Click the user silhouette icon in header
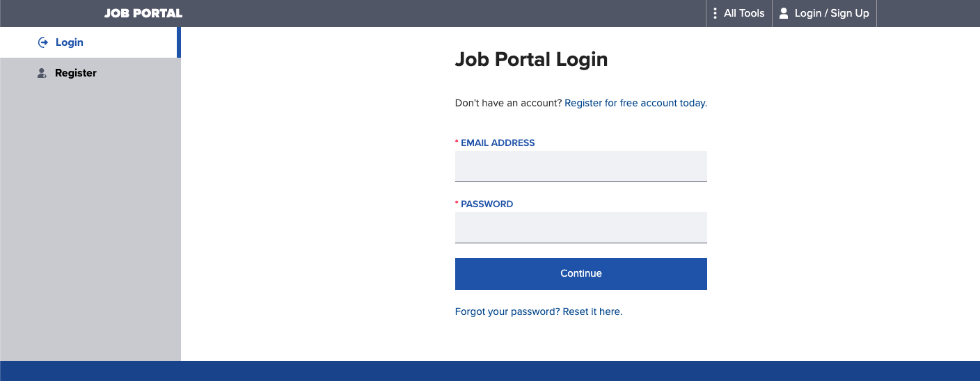 pos(784,13)
